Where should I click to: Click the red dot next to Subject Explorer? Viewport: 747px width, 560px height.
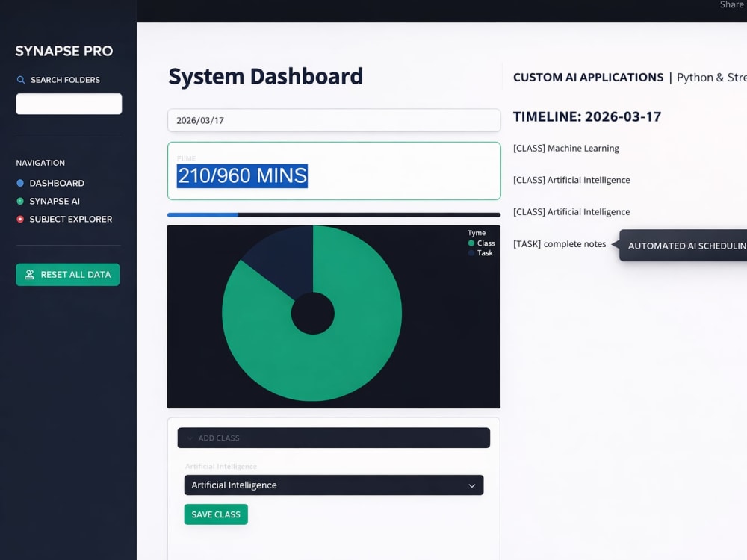click(20, 219)
